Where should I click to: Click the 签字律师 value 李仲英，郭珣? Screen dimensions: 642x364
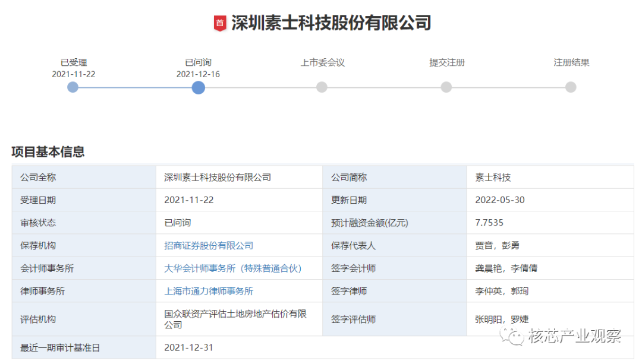pos(502,291)
